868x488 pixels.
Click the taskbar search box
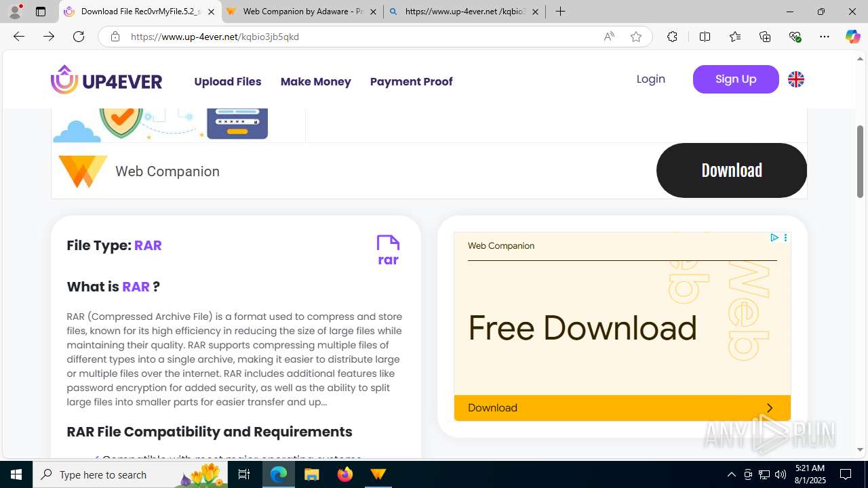tap(130, 474)
